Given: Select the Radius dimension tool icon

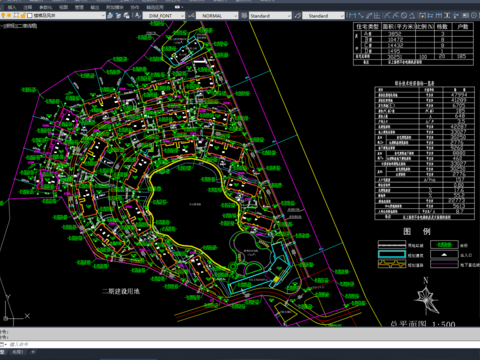Looking at the screenshot, I should pos(387,16).
